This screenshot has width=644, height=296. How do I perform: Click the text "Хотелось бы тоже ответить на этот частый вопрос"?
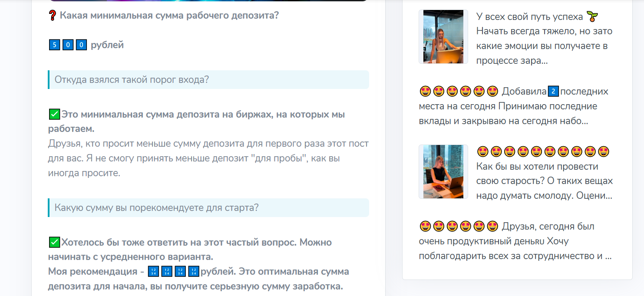(179, 242)
